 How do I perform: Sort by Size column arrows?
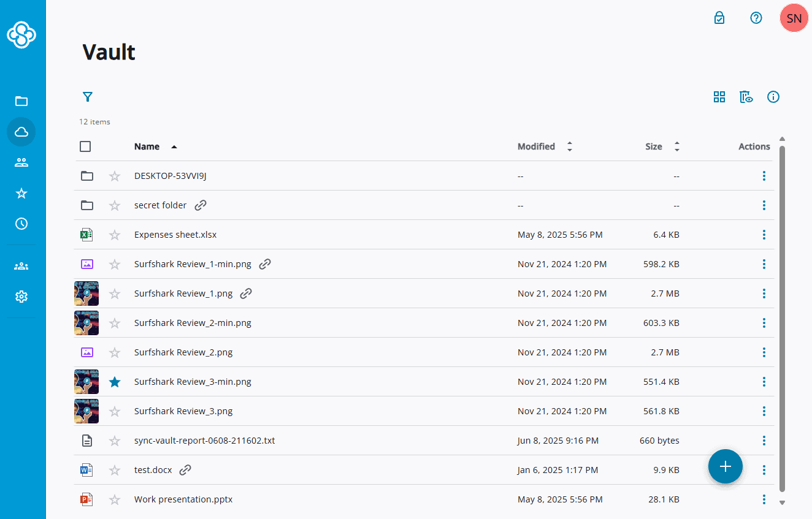pyautogui.click(x=677, y=146)
